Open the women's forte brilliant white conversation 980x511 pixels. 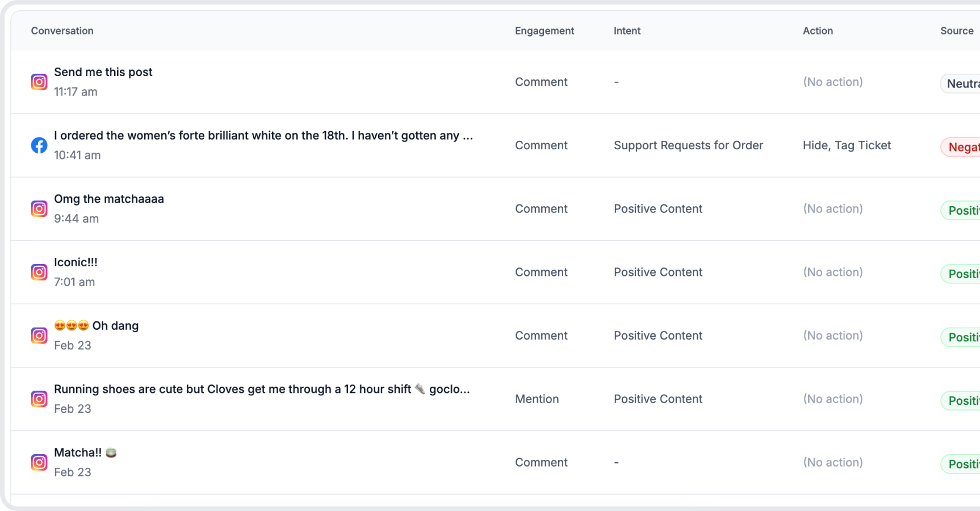(x=263, y=136)
